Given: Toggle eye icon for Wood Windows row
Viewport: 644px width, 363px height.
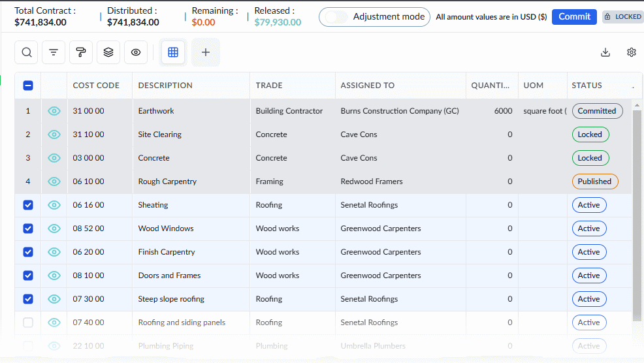Looking at the screenshot, I should click(54, 229).
